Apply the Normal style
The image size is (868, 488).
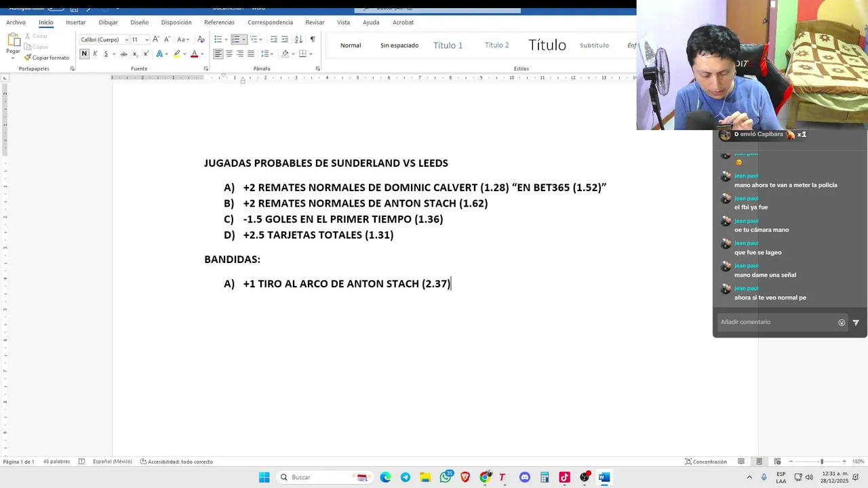tap(351, 45)
